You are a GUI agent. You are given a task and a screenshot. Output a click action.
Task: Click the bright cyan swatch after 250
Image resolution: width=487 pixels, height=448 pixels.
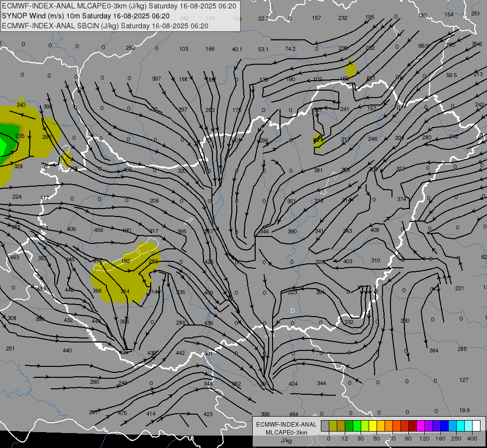tap(460, 426)
